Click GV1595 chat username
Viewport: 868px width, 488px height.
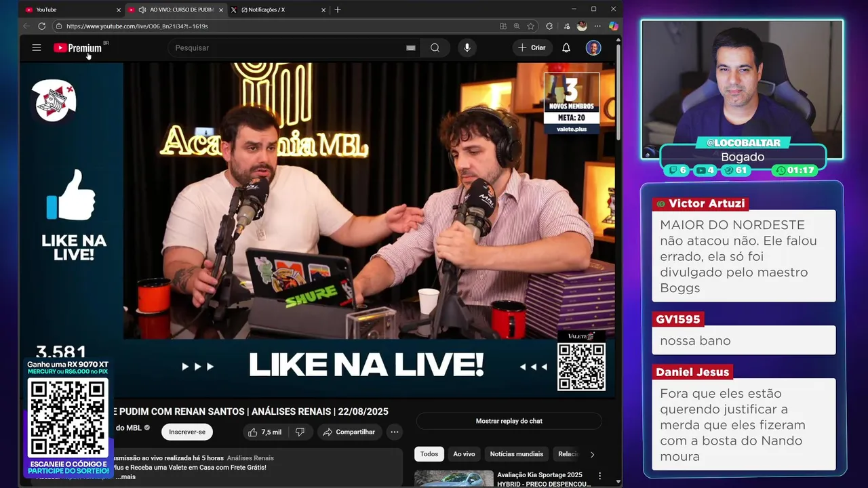click(x=677, y=319)
